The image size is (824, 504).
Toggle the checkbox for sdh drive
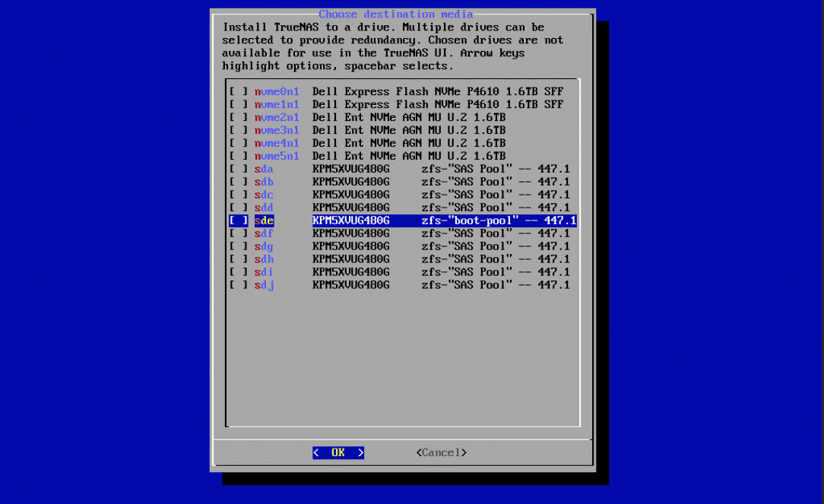click(x=238, y=259)
